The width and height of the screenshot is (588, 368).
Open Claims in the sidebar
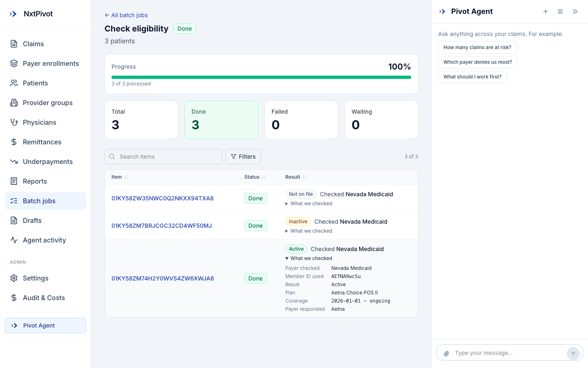pos(45,44)
